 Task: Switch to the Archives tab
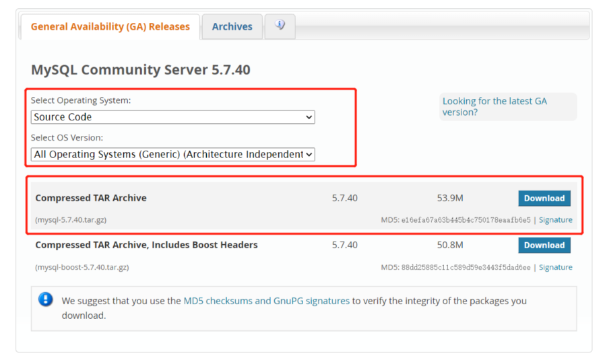[232, 27]
